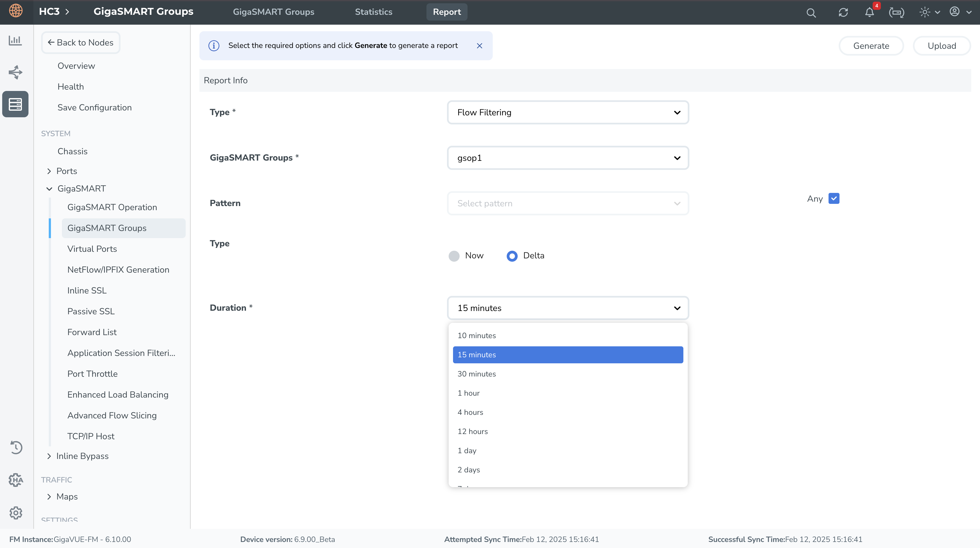Open the gsop1 GigaSMART Groups dropdown
Screen dimensions: 980x548
(x=568, y=158)
